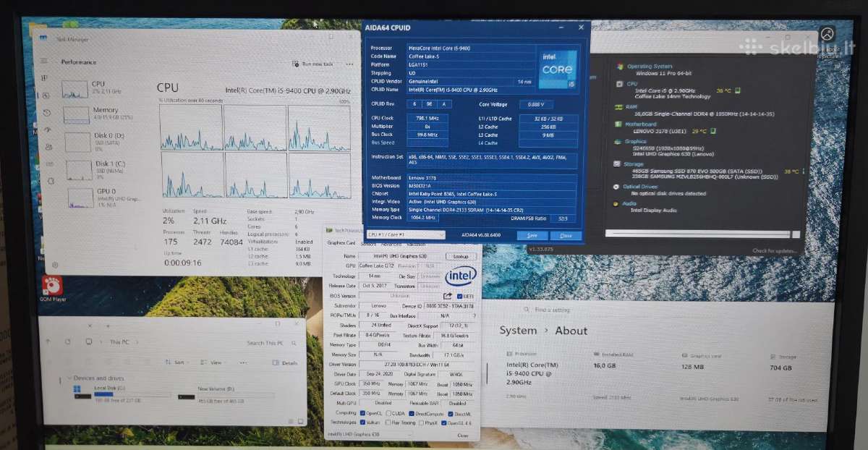Switch to Validation tab in GPU-Z

coord(415,244)
